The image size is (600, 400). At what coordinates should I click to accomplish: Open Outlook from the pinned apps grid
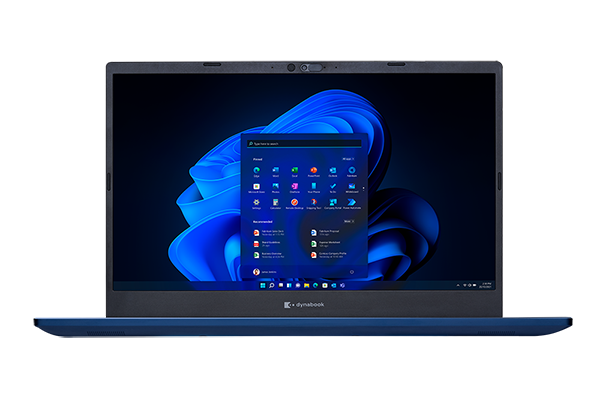[x=333, y=171]
